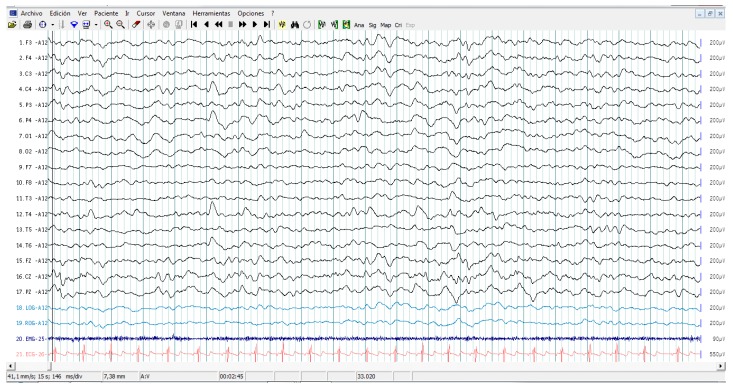The image size is (733, 389).
Task: Click the Cri toolbar button
Action: click(398, 25)
